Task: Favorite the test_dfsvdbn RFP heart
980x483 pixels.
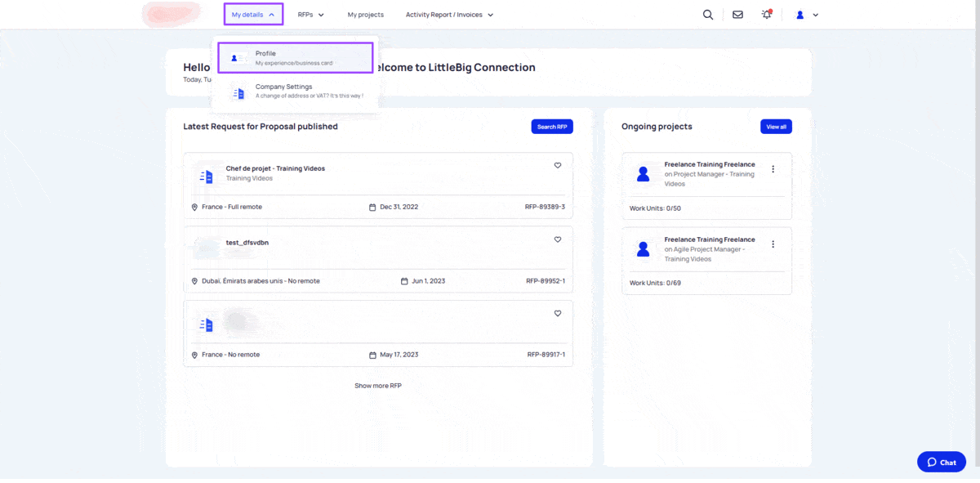Action: click(558, 239)
